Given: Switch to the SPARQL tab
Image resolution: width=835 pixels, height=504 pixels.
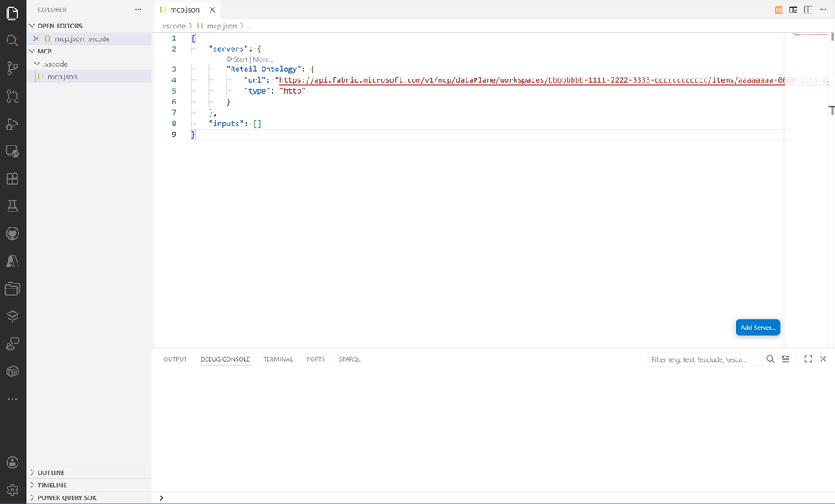Looking at the screenshot, I should [x=349, y=359].
